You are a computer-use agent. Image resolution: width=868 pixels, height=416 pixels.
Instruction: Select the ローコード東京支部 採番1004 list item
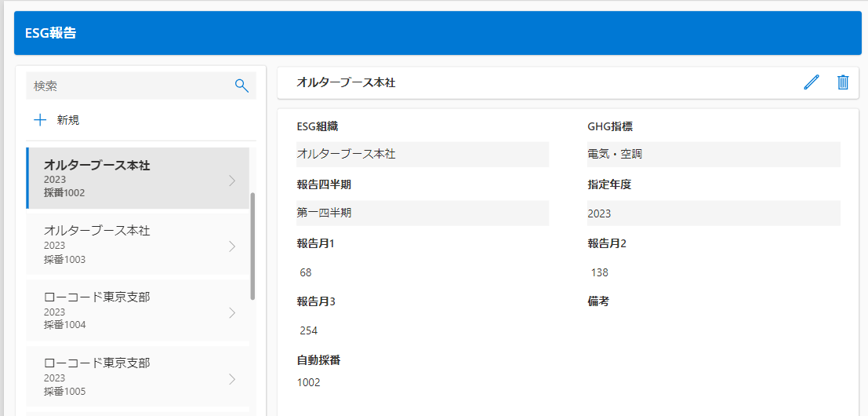pyautogui.click(x=138, y=310)
